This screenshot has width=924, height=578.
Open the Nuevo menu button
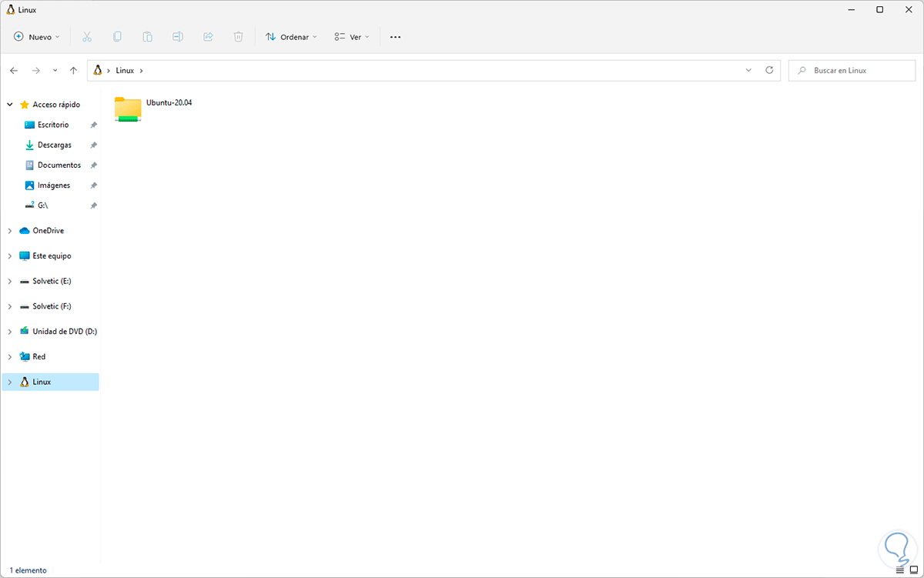(x=36, y=37)
